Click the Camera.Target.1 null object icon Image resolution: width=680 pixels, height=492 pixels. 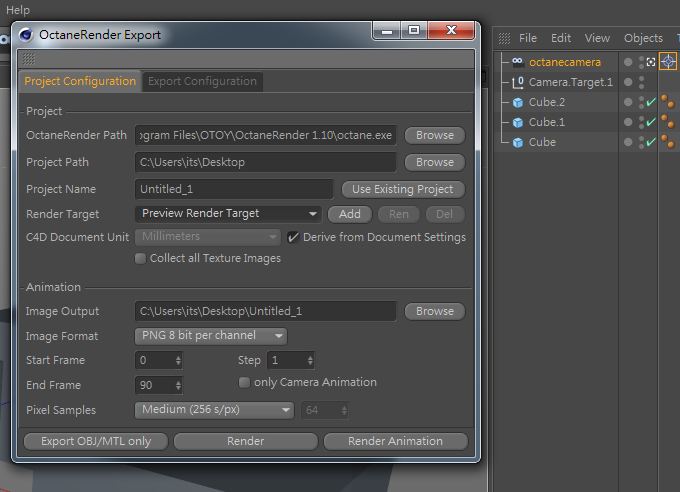[517, 82]
